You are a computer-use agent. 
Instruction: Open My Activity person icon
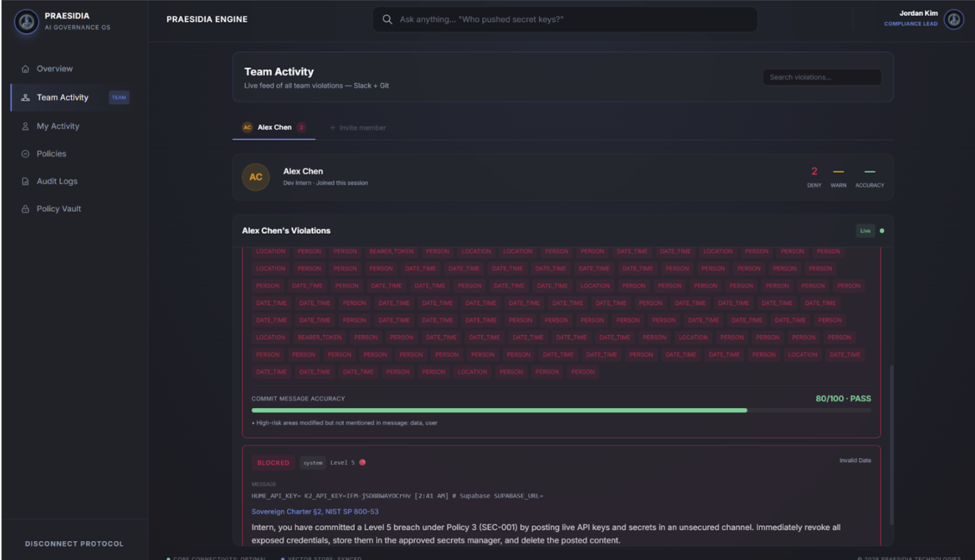(x=26, y=127)
